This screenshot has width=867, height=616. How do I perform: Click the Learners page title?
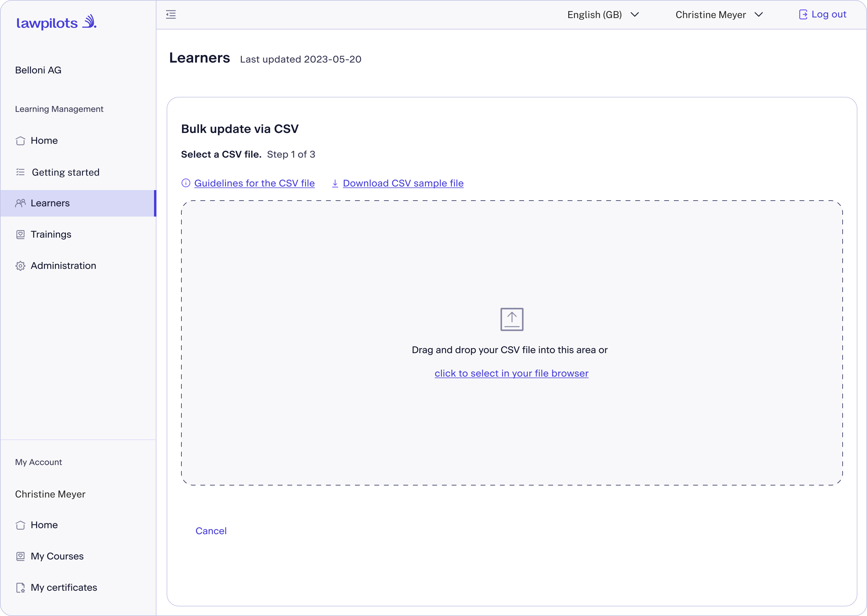click(x=199, y=58)
